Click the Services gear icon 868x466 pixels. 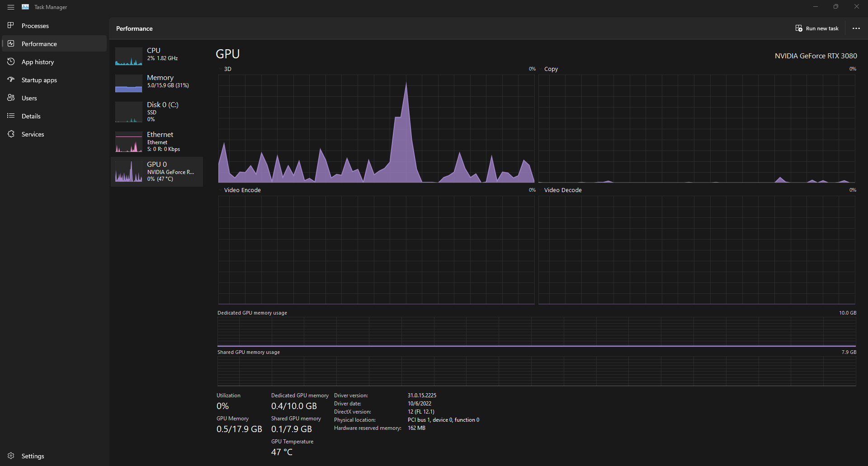[x=11, y=134]
